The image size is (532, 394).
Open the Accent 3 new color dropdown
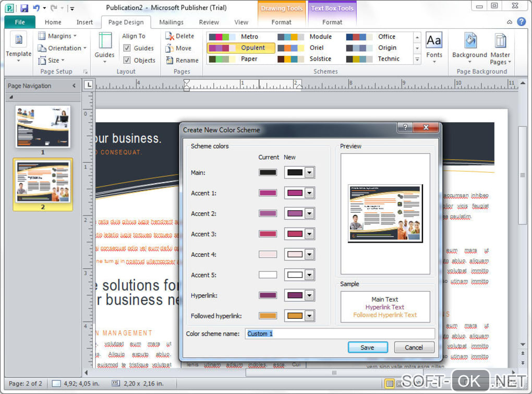[309, 234]
